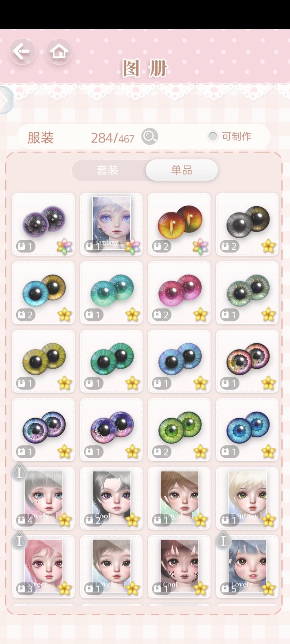The image size is (290, 644).
Task: Pick the pink magenta eyes item
Action: (x=179, y=292)
